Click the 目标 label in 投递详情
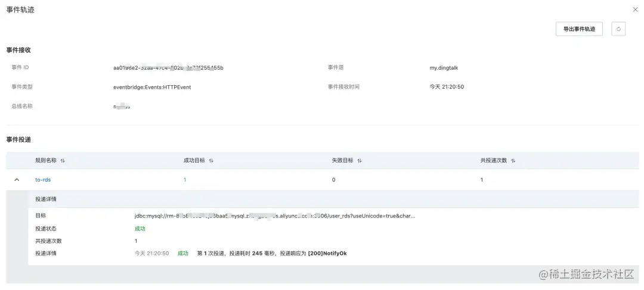644x290 pixels. [41, 216]
